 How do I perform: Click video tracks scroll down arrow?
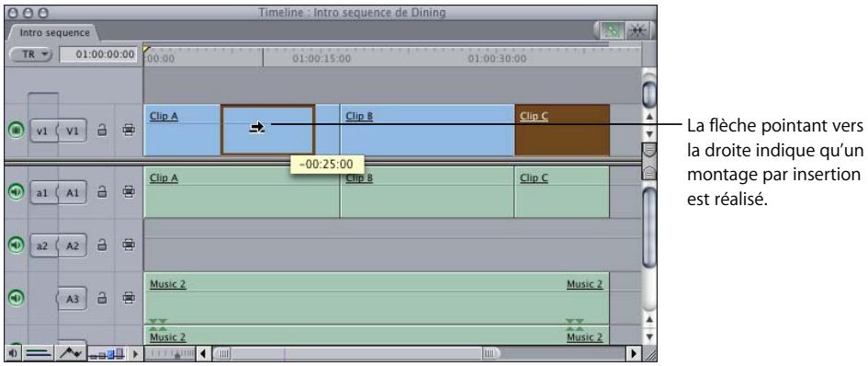(649, 134)
